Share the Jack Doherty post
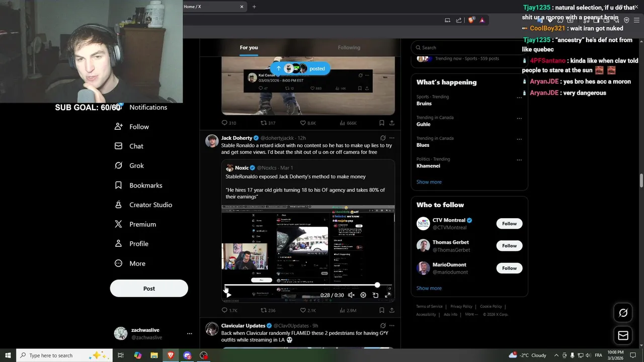The width and height of the screenshot is (644, 362). coord(391,311)
